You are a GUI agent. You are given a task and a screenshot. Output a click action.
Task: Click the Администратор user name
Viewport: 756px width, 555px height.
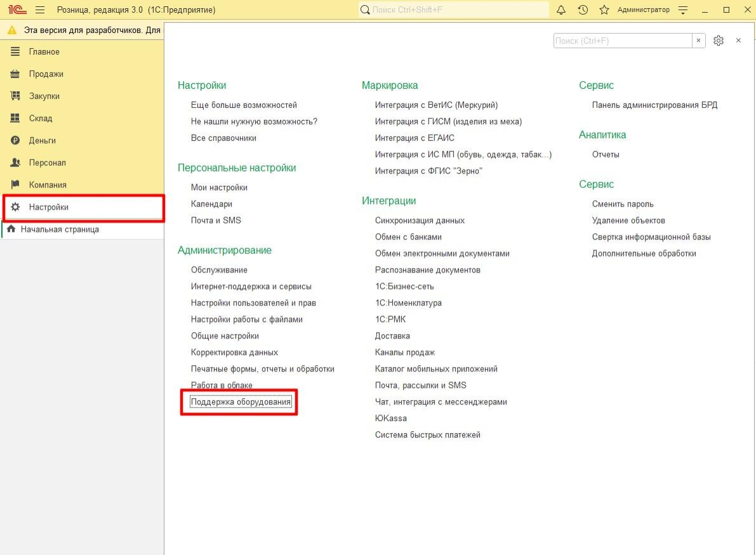643,10
